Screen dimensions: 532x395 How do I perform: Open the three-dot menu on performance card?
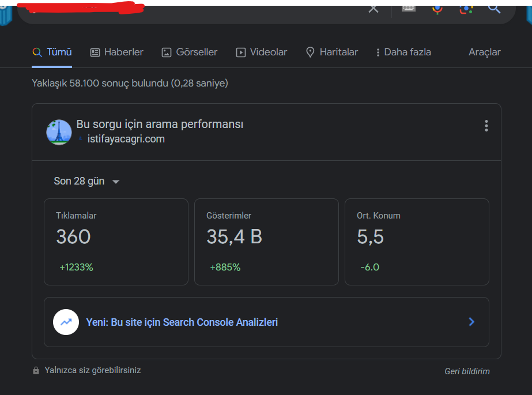coord(486,126)
